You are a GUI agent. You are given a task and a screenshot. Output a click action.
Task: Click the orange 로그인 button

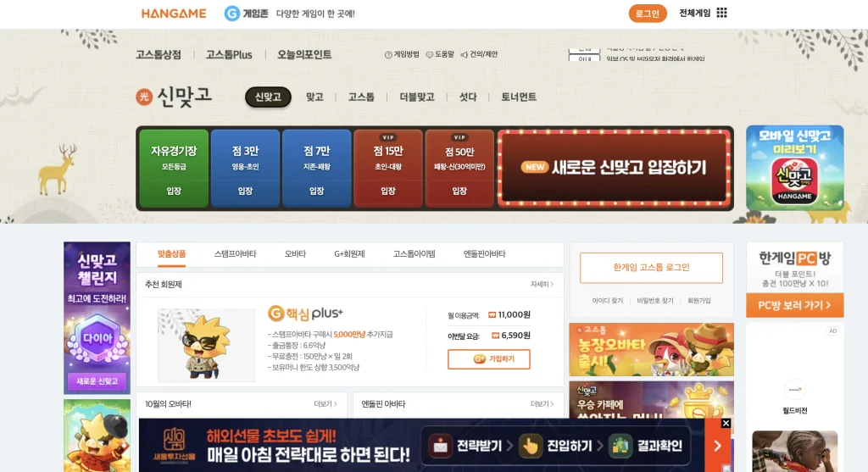647,14
